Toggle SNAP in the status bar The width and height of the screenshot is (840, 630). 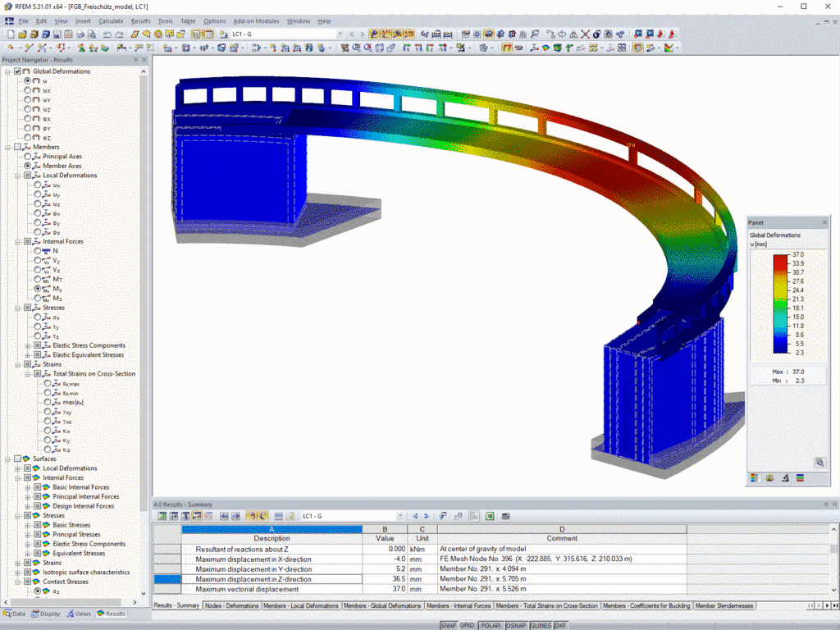point(448,625)
